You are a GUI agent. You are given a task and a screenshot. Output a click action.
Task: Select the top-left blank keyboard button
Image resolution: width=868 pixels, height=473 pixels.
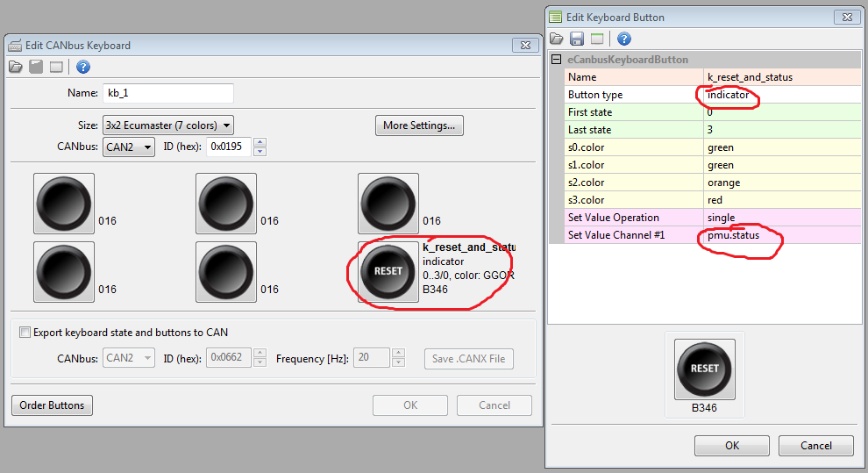pos(63,203)
